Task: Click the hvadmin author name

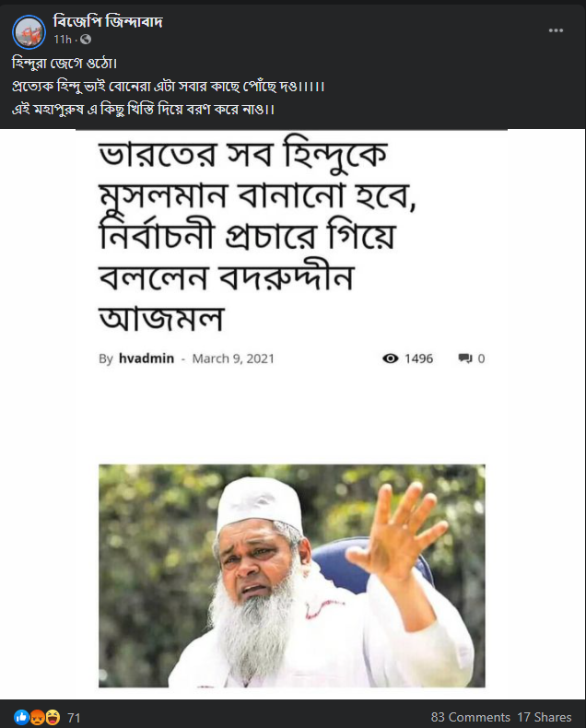Action: (x=146, y=358)
